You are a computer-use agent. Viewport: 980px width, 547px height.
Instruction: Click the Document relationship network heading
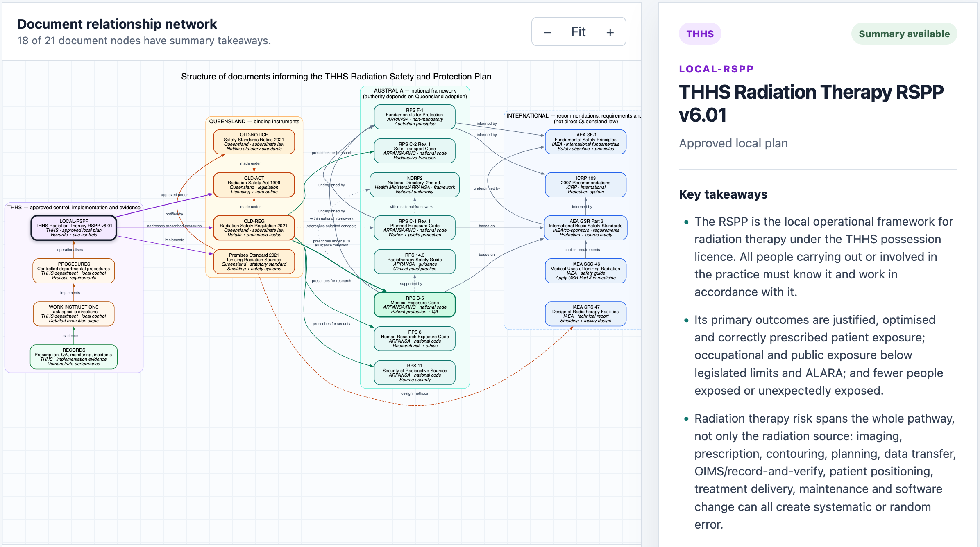117,24
